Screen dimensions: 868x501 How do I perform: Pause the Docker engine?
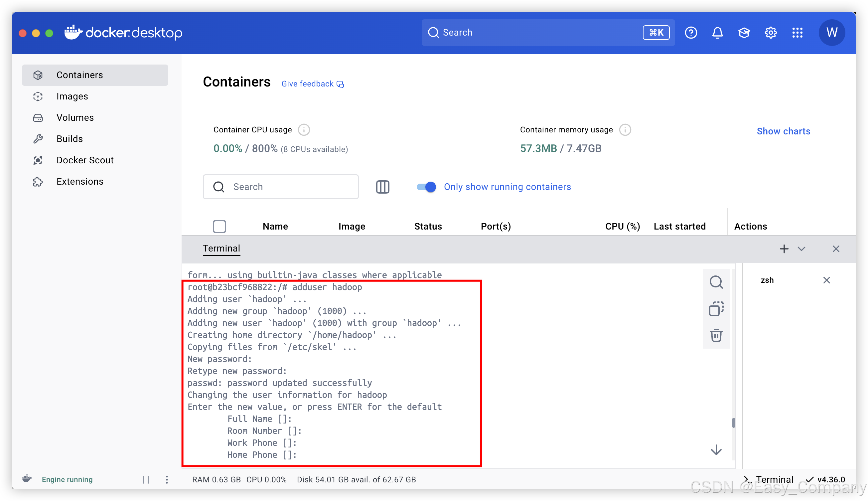click(x=145, y=480)
